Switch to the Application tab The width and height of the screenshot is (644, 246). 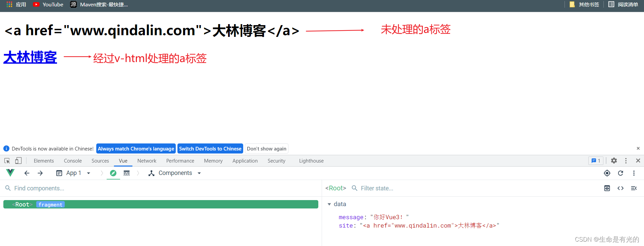pos(245,161)
